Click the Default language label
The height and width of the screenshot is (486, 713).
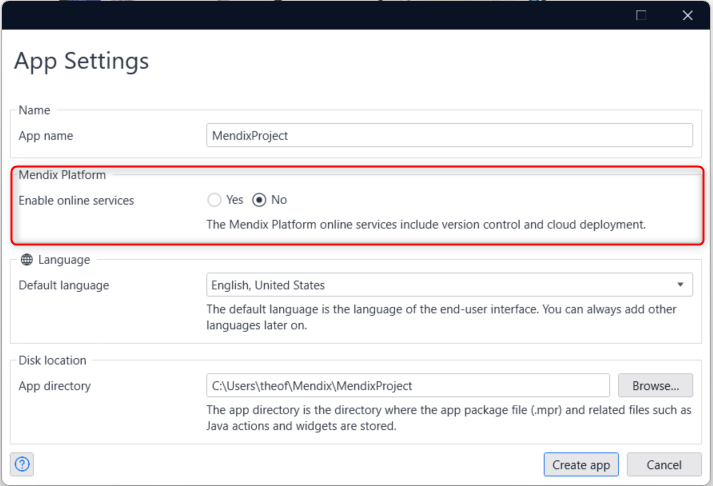[x=64, y=286]
